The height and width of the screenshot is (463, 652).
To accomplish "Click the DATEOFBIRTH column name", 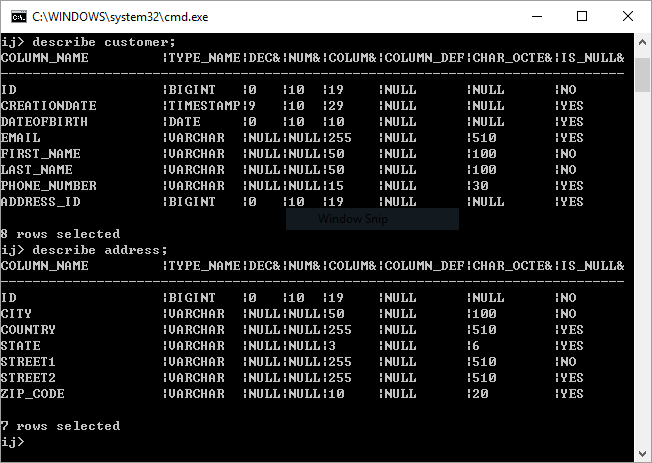I will (44, 122).
